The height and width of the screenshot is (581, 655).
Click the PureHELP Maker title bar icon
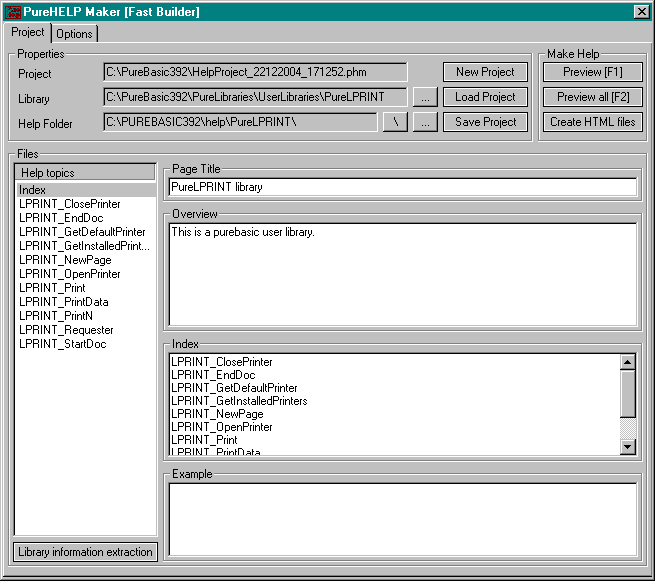[12, 12]
